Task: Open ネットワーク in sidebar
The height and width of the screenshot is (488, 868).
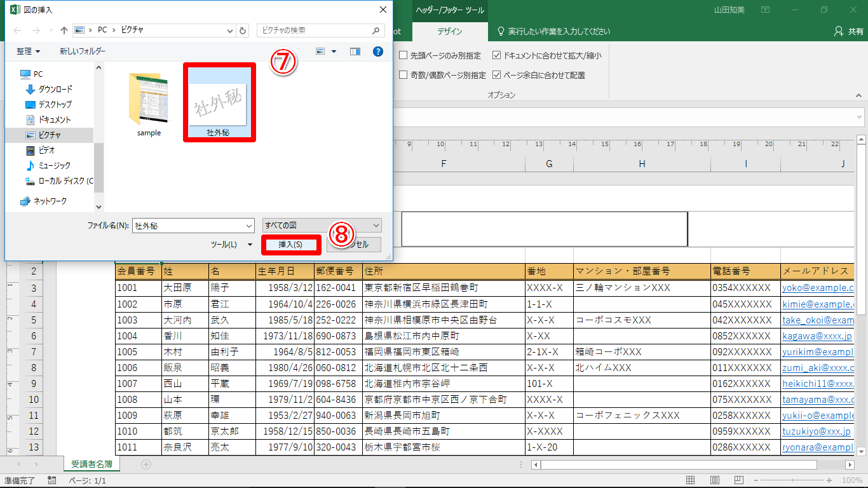Action: tap(43, 201)
